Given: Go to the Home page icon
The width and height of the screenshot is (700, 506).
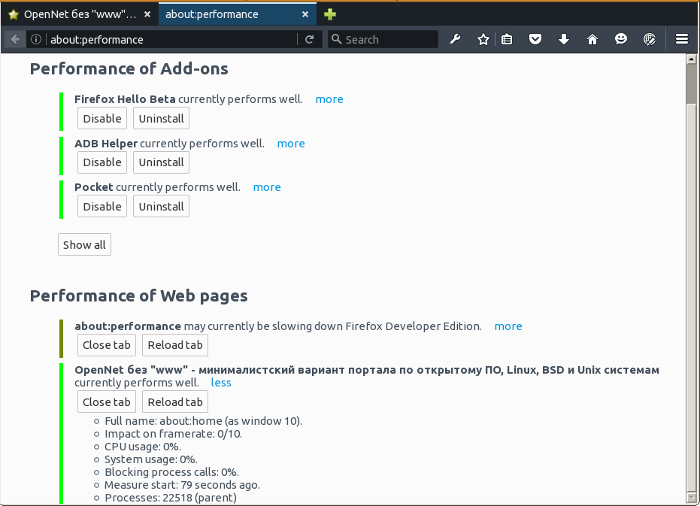Looking at the screenshot, I should (592, 39).
